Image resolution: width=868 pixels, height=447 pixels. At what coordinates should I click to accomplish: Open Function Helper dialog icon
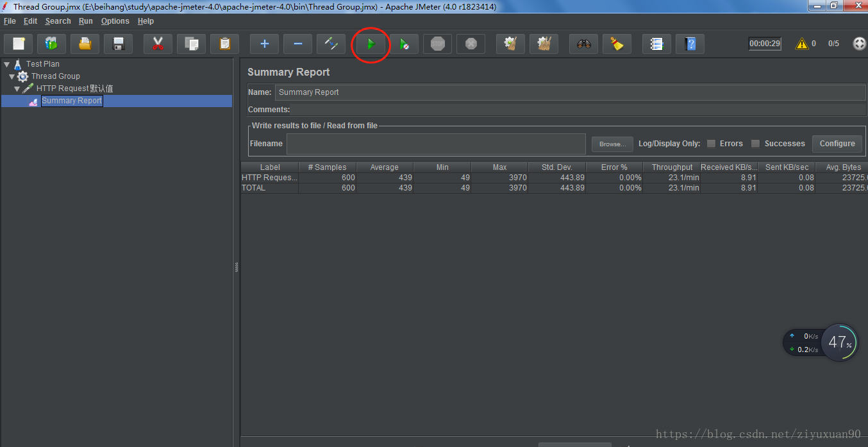pyautogui.click(x=656, y=44)
